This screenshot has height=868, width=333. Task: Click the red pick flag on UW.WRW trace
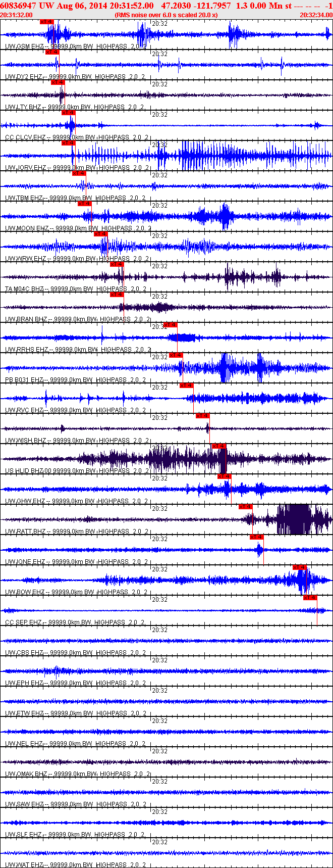(x=101, y=234)
